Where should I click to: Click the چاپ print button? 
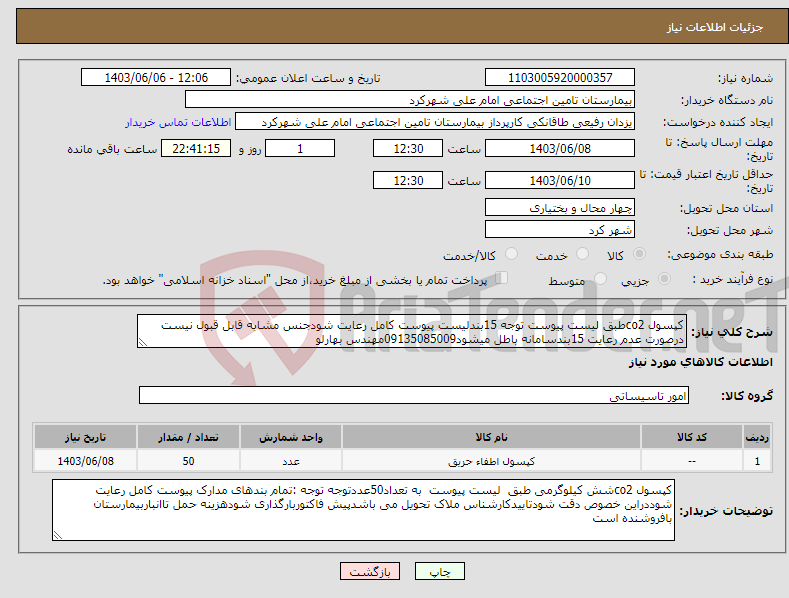440,571
